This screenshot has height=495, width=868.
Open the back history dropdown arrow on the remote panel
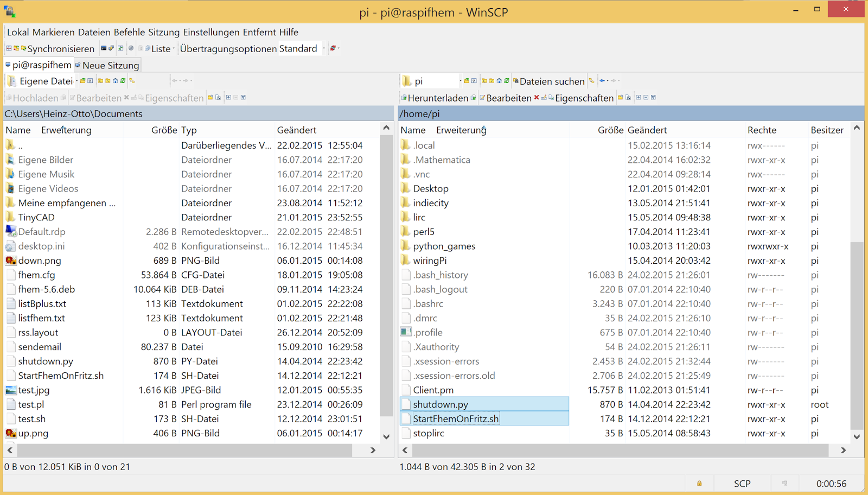(x=608, y=80)
